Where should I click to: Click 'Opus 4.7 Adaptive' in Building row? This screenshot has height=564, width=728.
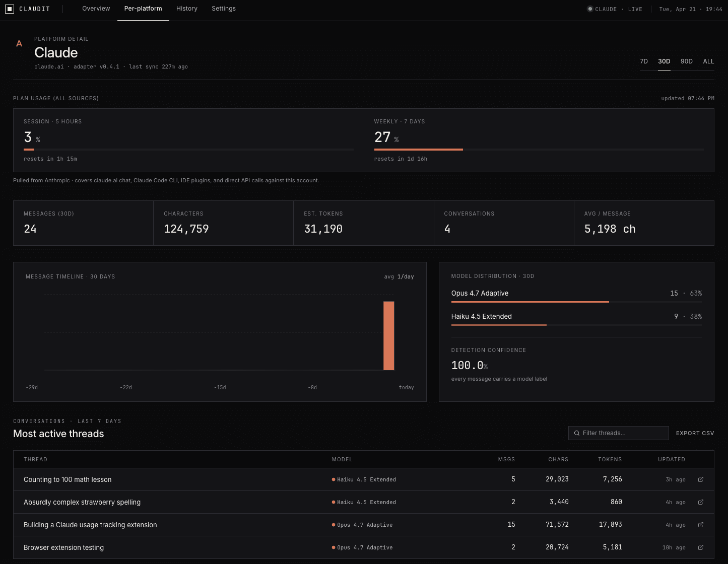[365, 525]
